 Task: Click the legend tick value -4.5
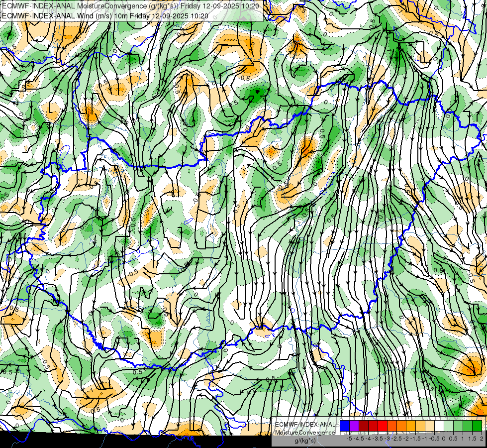(359, 439)
